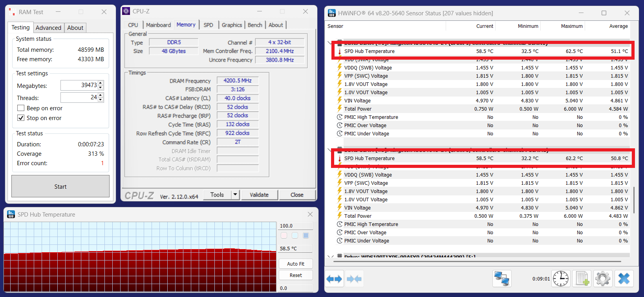Viewport: 644px width, 297px height.
Task: Click the expand columns double-arrow icon
Action: pyautogui.click(x=334, y=279)
